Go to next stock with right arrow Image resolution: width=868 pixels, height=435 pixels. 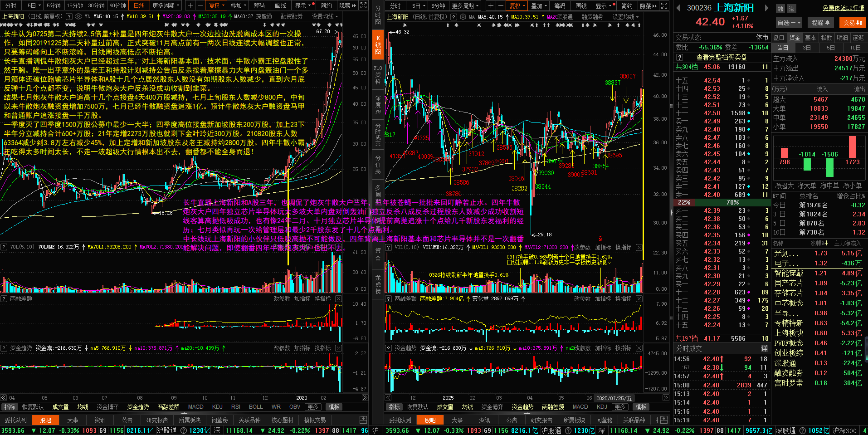tap(767, 8)
